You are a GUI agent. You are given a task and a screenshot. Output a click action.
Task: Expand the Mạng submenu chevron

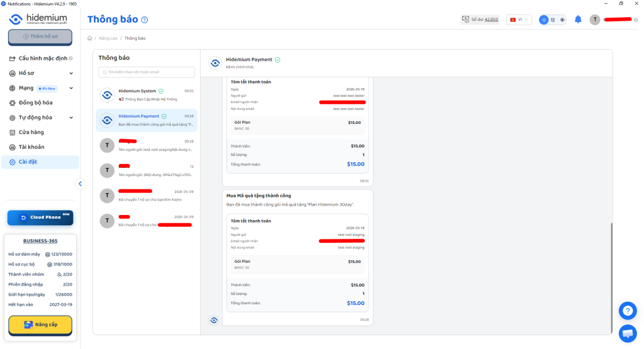click(x=71, y=88)
